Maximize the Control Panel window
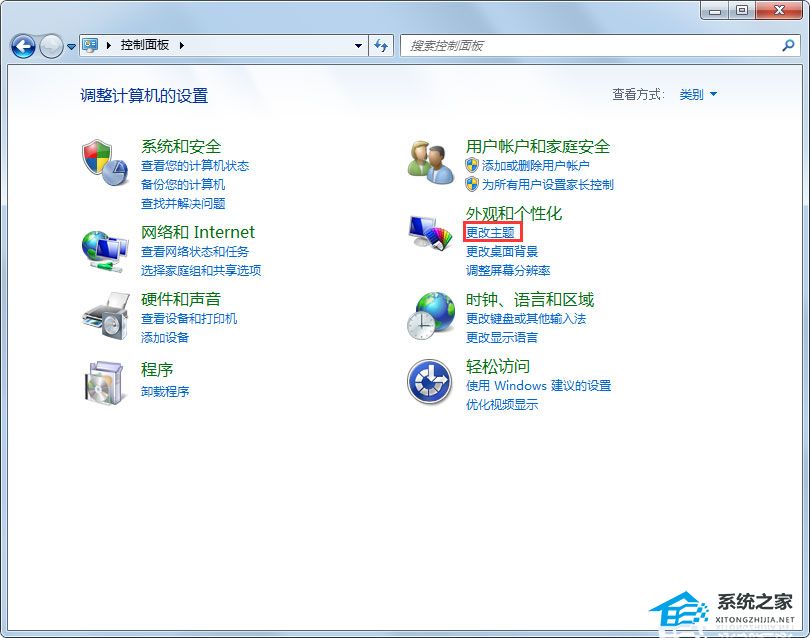The image size is (810, 638). (x=742, y=10)
